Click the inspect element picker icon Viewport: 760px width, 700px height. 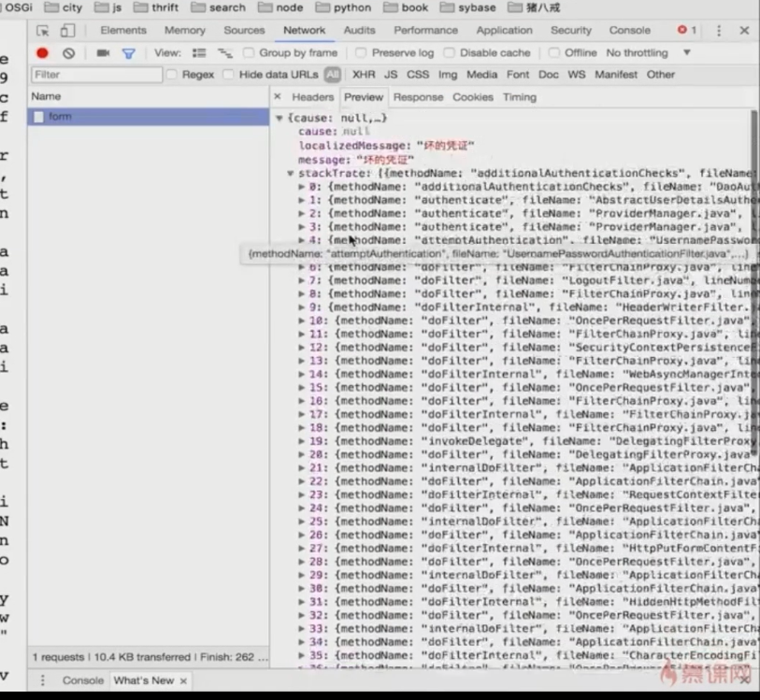pyautogui.click(x=43, y=31)
